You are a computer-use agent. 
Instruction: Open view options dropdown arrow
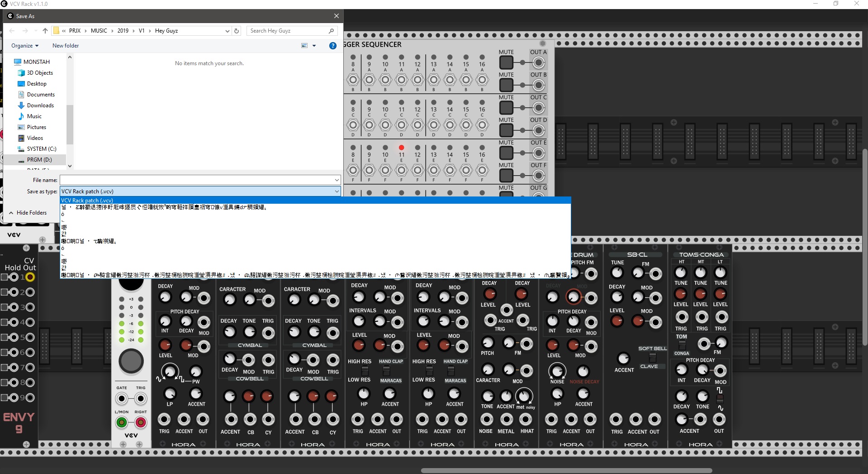tap(314, 46)
